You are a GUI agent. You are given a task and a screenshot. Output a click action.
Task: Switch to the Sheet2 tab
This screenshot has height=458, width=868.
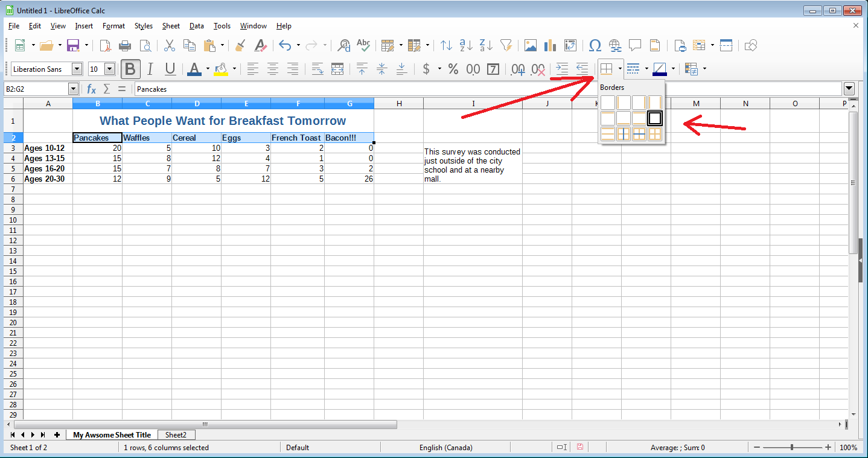[x=176, y=434]
